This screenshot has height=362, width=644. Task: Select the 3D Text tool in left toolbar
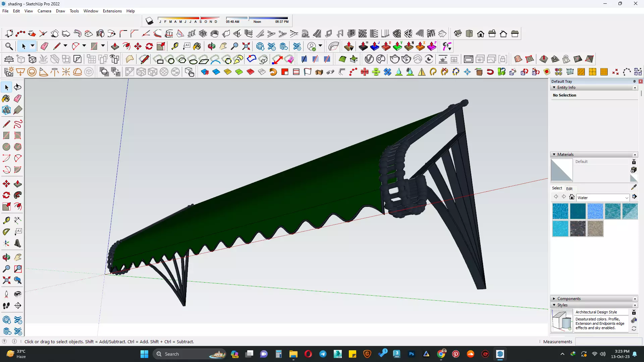click(18, 243)
